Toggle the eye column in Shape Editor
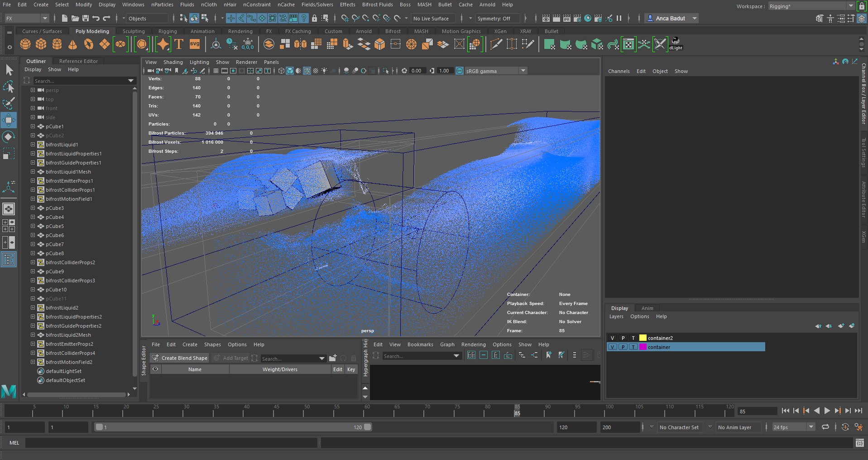Image resolution: width=868 pixels, height=460 pixels. coord(155,369)
